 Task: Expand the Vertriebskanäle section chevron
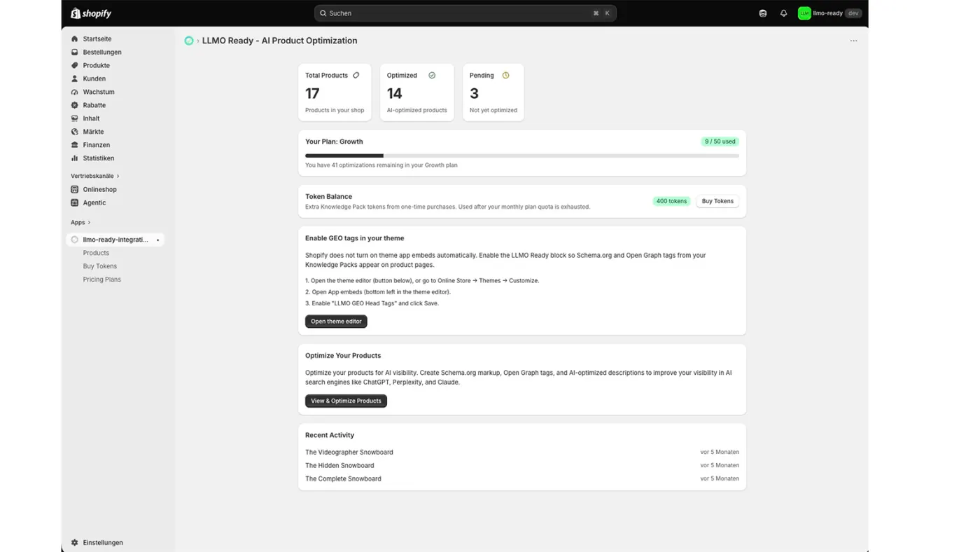click(118, 177)
